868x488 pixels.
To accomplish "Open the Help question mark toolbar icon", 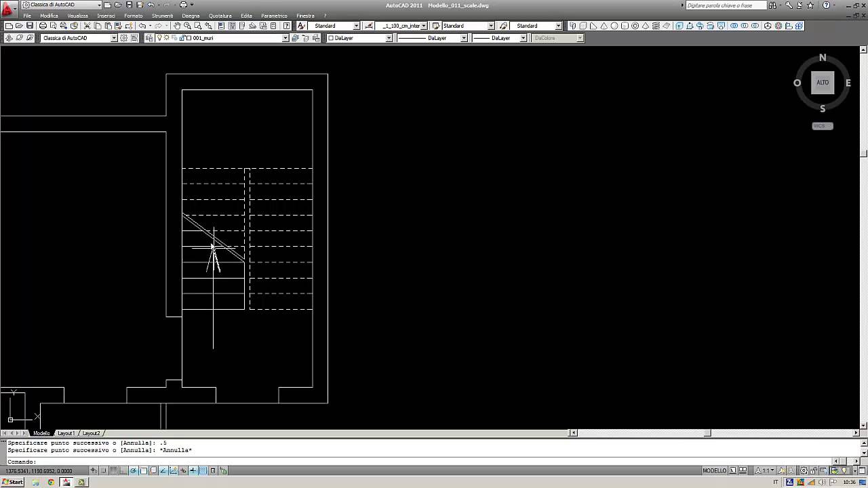I will 287,26.
